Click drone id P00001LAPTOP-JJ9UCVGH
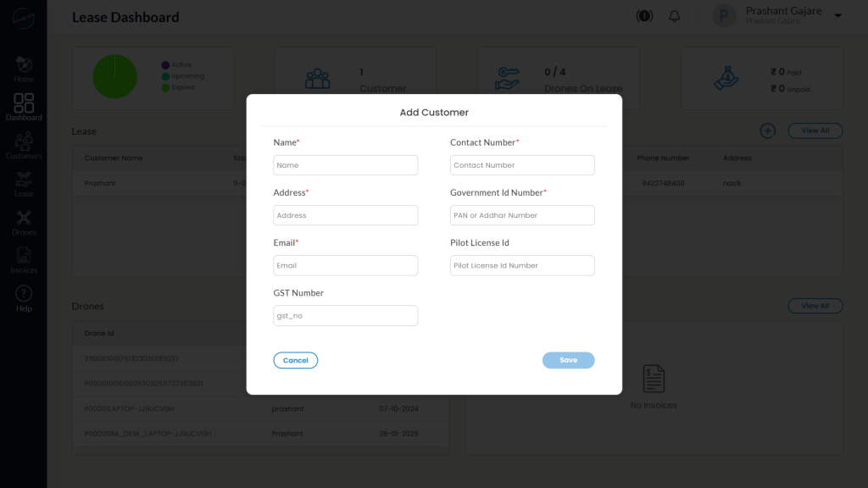The height and width of the screenshot is (488, 868). [x=129, y=409]
